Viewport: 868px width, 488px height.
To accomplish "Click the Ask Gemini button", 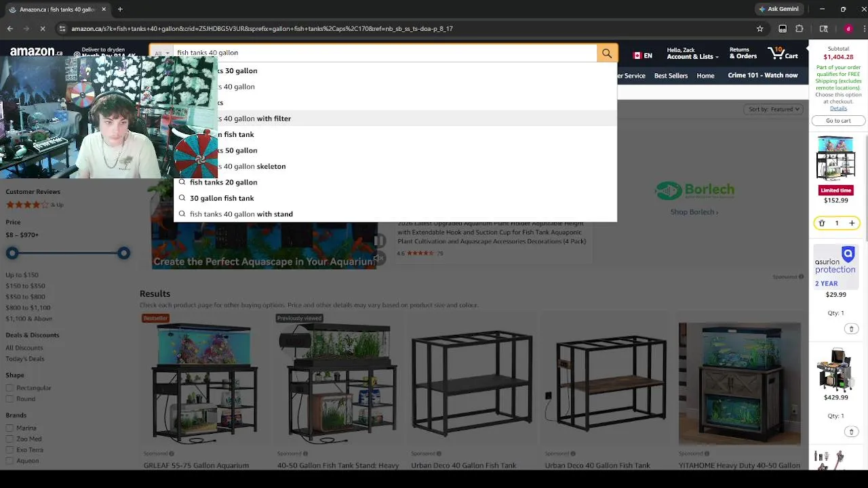I will (778, 9).
